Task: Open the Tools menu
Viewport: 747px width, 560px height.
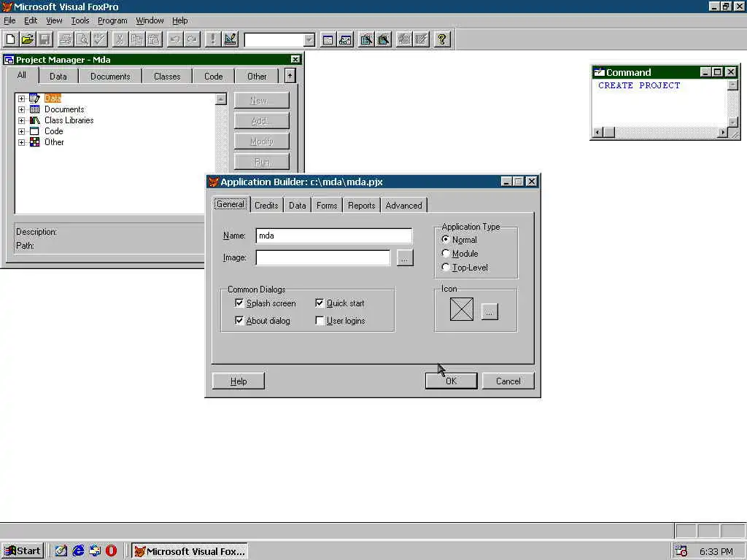Action: (80, 20)
